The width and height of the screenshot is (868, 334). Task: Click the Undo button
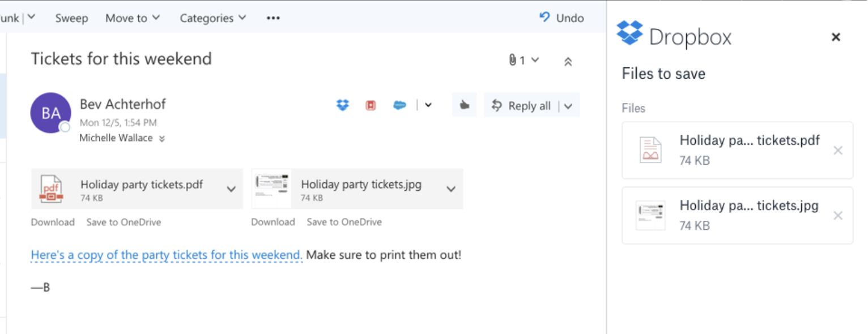pos(561,18)
